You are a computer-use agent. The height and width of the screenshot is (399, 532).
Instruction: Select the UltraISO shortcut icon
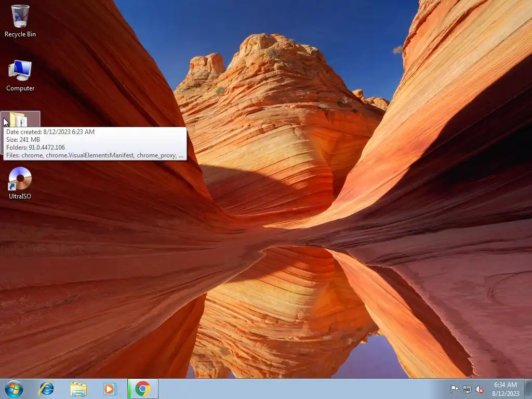[x=20, y=183]
